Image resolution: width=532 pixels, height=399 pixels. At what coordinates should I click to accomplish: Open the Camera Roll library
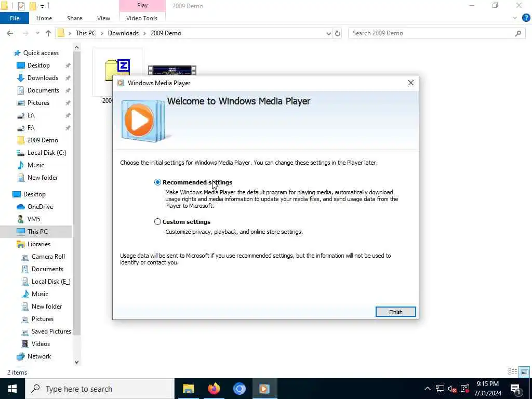coord(48,257)
